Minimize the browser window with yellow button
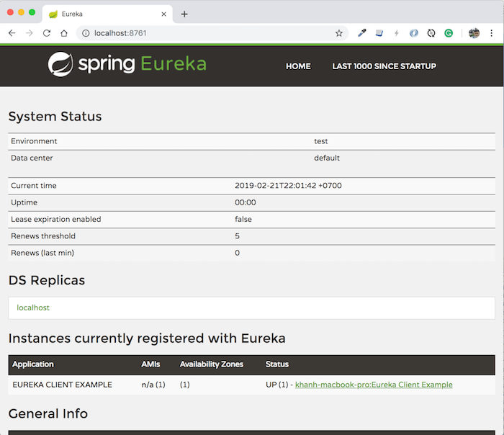504x435 pixels. tap(21, 12)
